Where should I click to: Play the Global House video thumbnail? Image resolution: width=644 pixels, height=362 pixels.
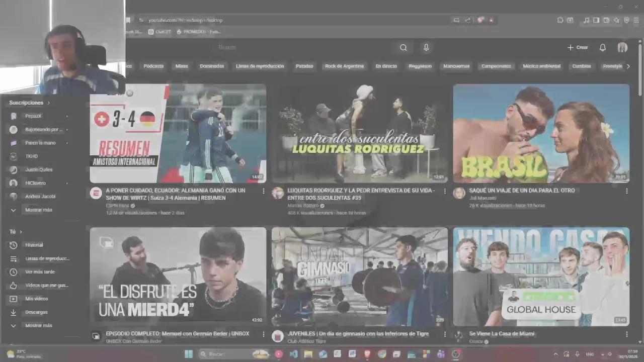pos(541,277)
